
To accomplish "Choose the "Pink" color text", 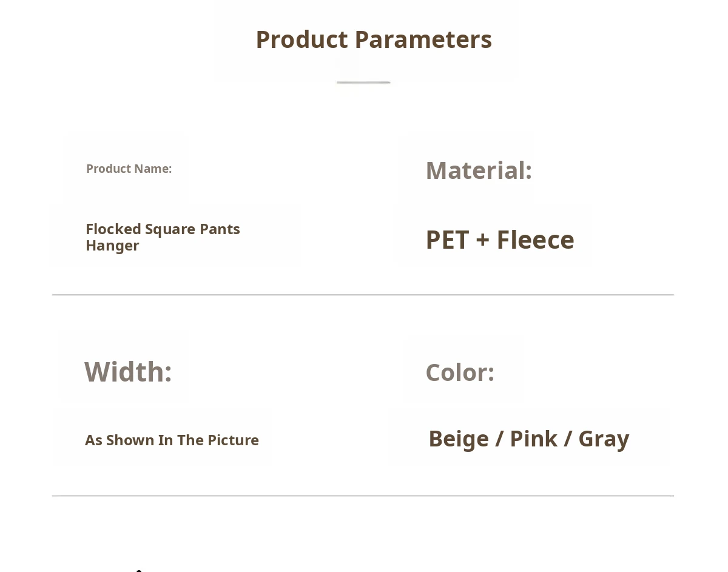I will [533, 439].
